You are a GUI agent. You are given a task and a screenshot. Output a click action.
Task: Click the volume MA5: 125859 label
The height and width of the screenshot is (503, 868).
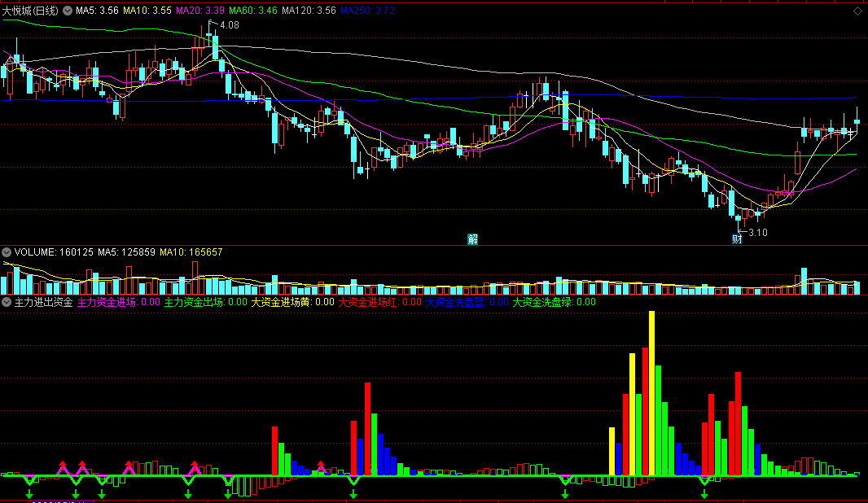click(x=126, y=252)
